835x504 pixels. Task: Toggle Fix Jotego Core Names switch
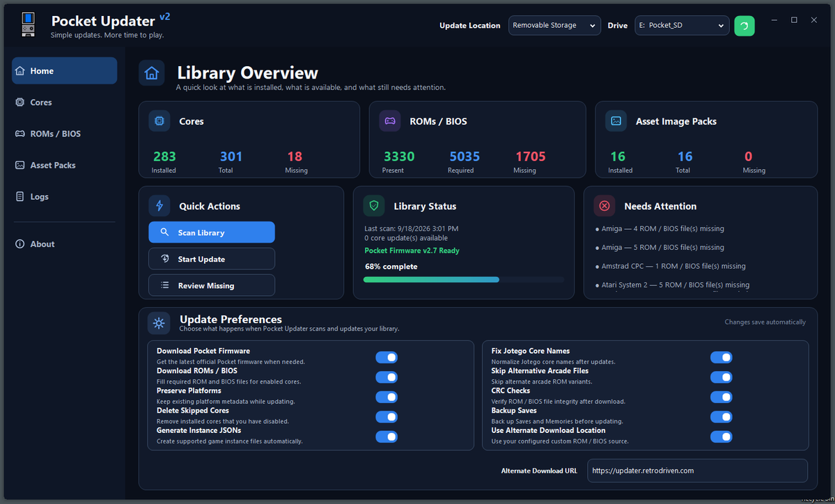721,357
